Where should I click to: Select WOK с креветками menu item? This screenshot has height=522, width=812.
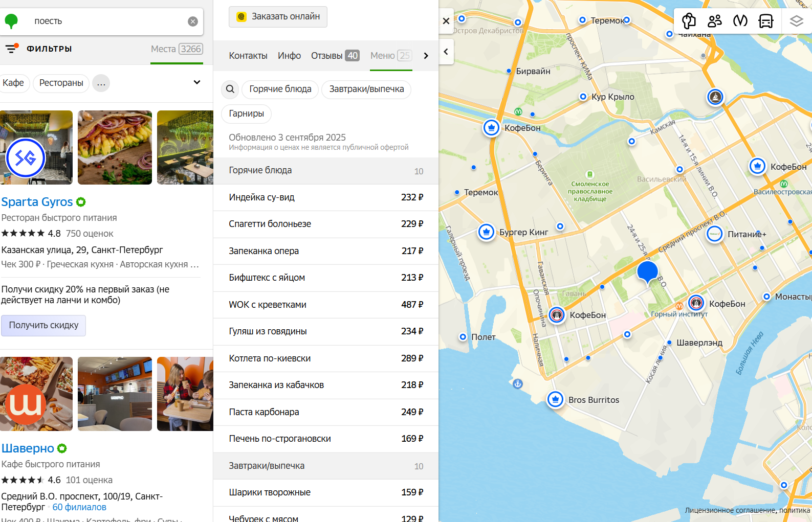point(326,305)
